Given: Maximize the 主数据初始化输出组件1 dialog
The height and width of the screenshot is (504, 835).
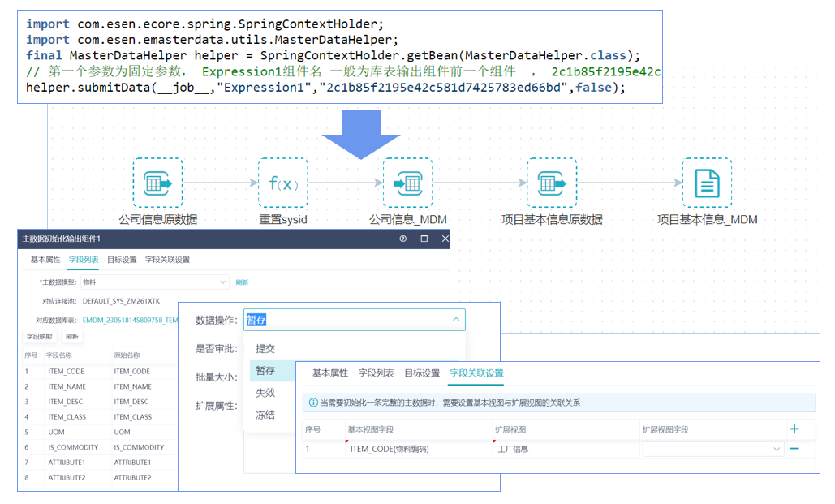Looking at the screenshot, I should pyautogui.click(x=424, y=239).
